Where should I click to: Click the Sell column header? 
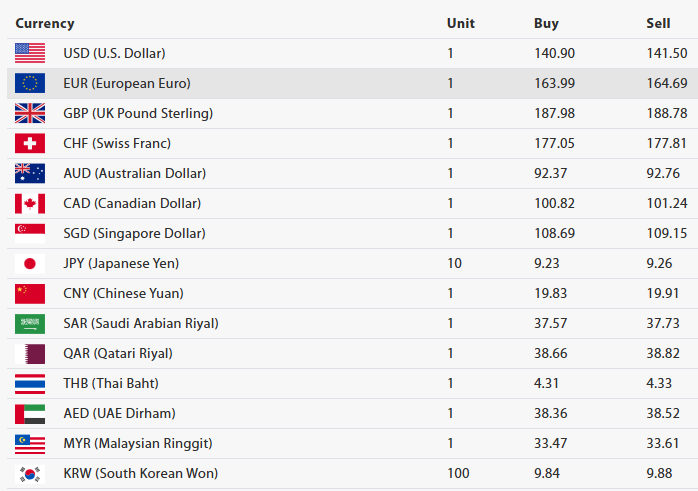coord(658,23)
